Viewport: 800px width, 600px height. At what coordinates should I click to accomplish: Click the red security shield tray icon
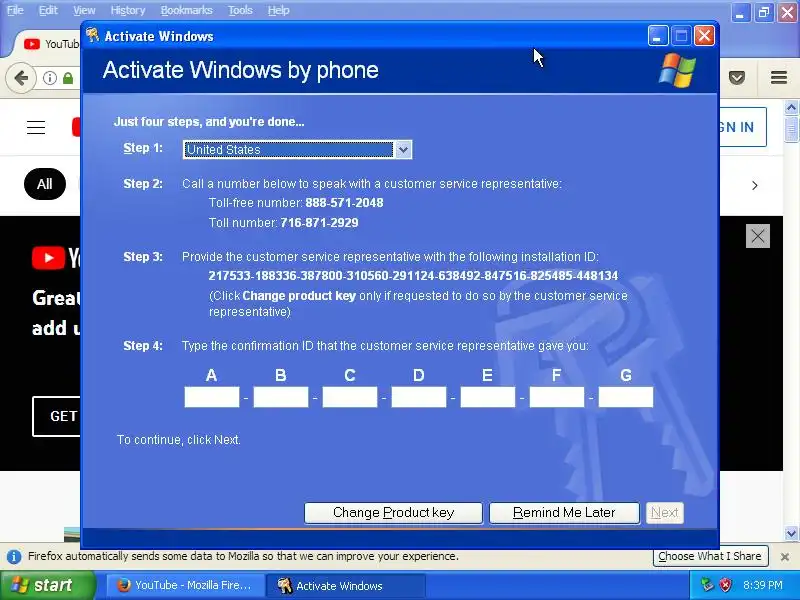point(726,585)
